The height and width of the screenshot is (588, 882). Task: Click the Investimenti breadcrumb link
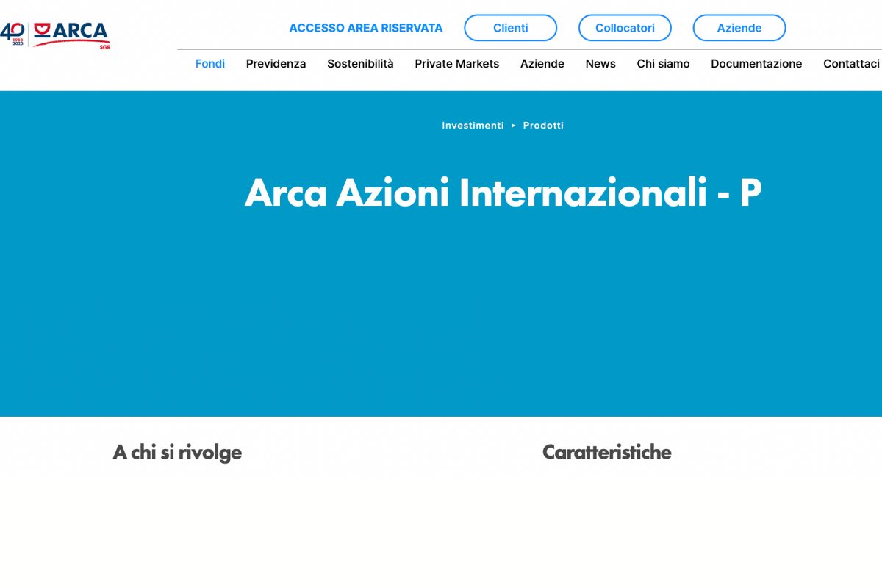point(473,126)
